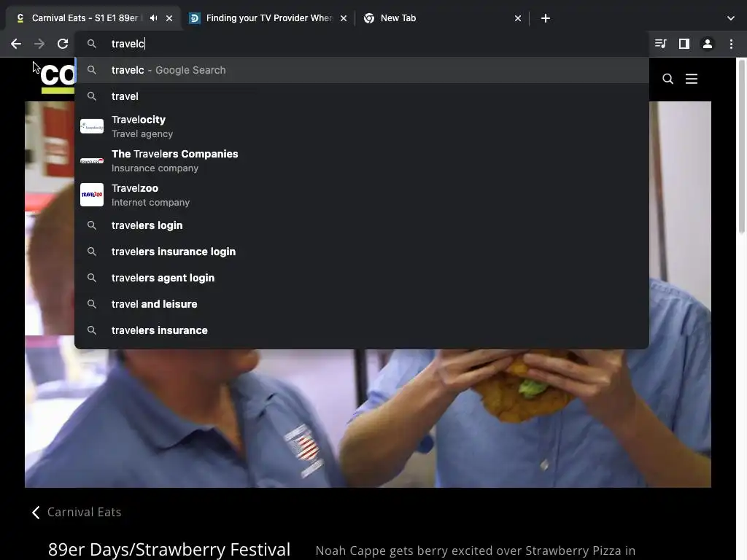Click the search icon in the address bar
The image size is (747, 560).
click(92, 44)
